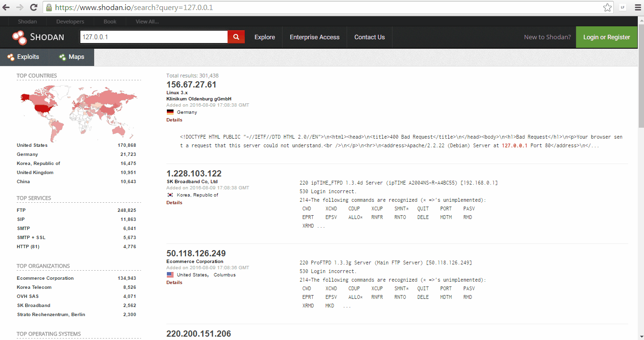Filter by Germany in Top Countries
Image resolution: width=644 pixels, height=340 pixels.
[x=27, y=154]
